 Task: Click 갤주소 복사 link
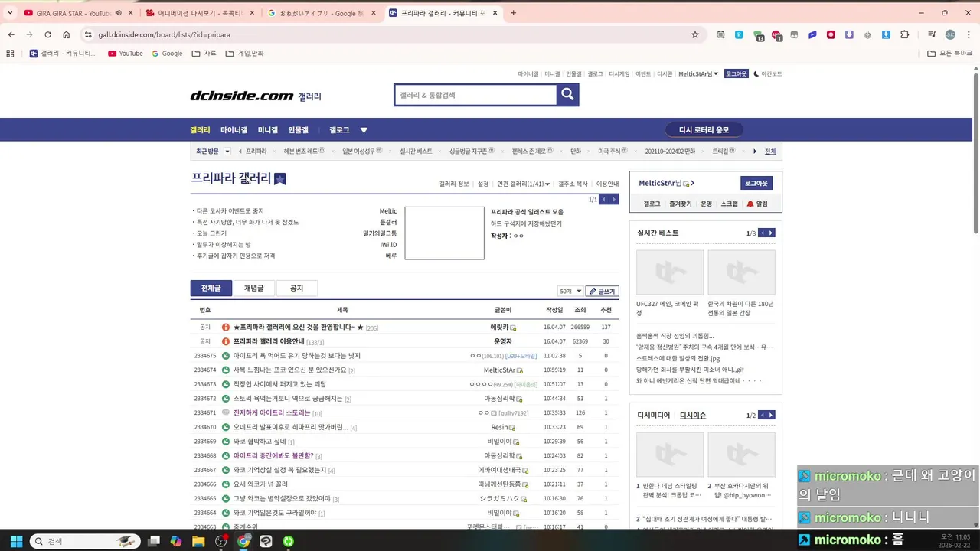pos(573,184)
